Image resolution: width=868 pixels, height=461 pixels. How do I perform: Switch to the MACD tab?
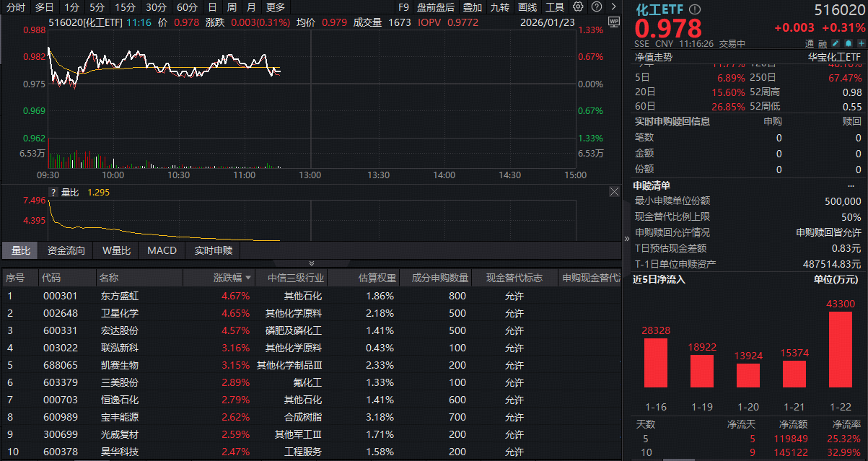(161, 250)
